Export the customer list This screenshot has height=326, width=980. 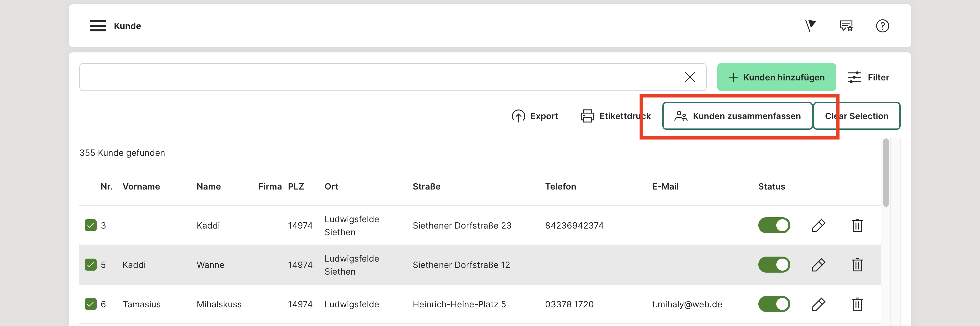(x=535, y=116)
